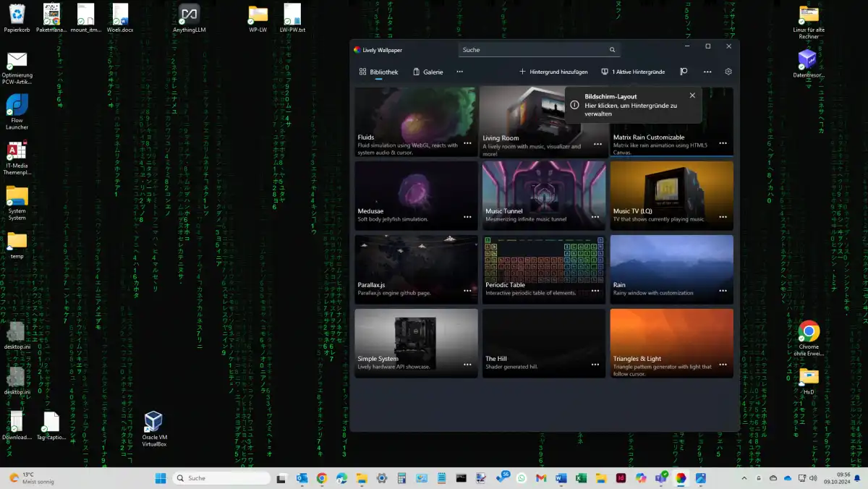
Task: Expand the overflow menu next to Galerie
Action: pyautogui.click(x=459, y=72)
